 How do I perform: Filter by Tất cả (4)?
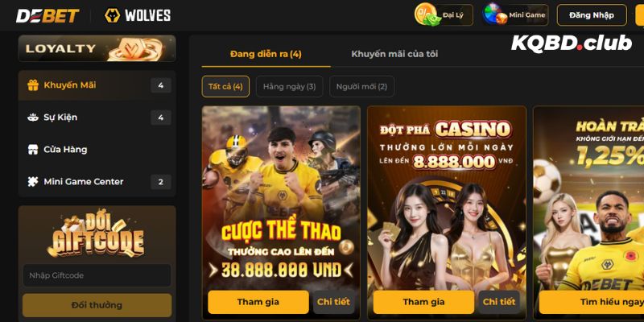(225, 87)
